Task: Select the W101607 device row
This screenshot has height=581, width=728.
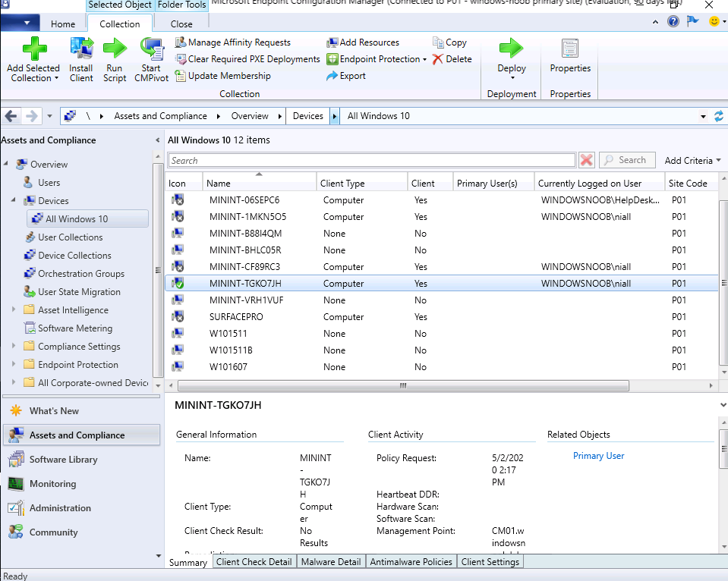Action: coord(442,367)
